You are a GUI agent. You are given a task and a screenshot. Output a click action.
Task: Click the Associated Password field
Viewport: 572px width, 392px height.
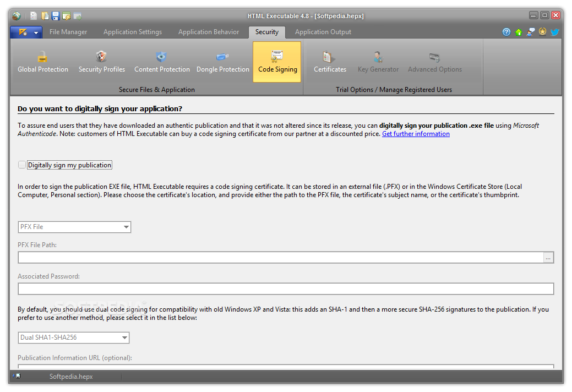point(286,289)
